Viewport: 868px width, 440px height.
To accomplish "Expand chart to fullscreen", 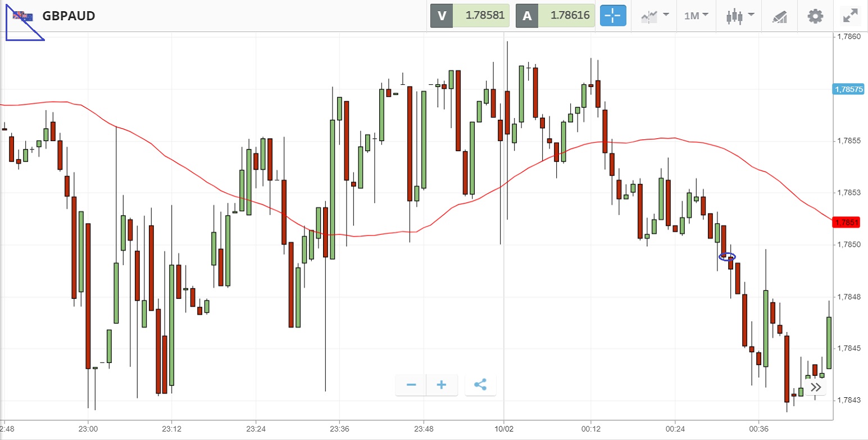I will 851,16.
